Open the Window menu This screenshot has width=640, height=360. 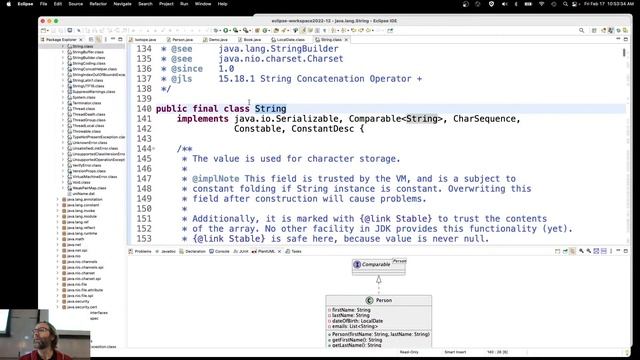pyautogui.click(x=203, y=4)
